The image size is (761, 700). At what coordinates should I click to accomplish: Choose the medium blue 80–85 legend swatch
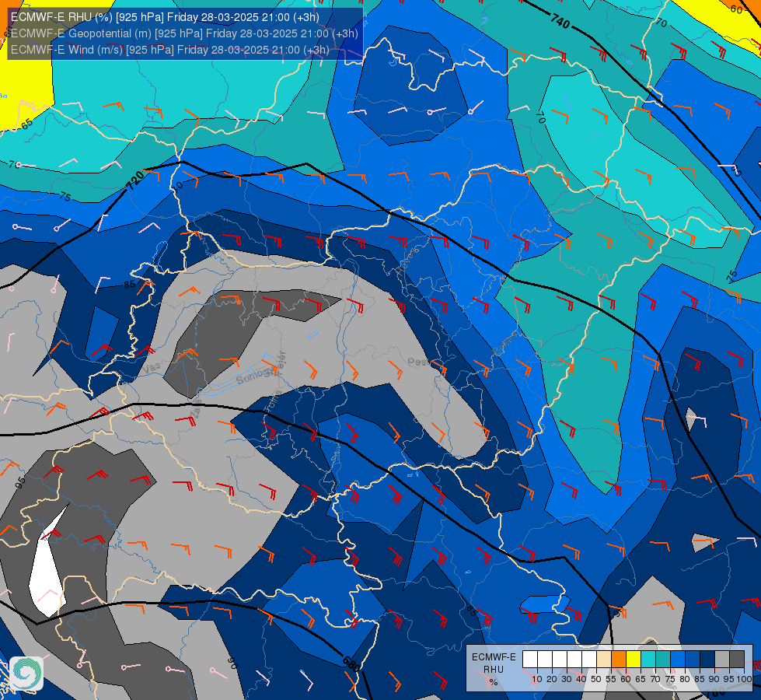[x=693, y=660]
